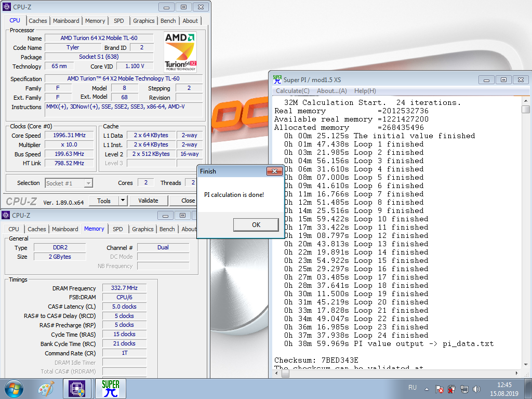532x399 pixels.
Task: Switch to Graphics tab in lower CPU-Z
Action: (142, 229)
